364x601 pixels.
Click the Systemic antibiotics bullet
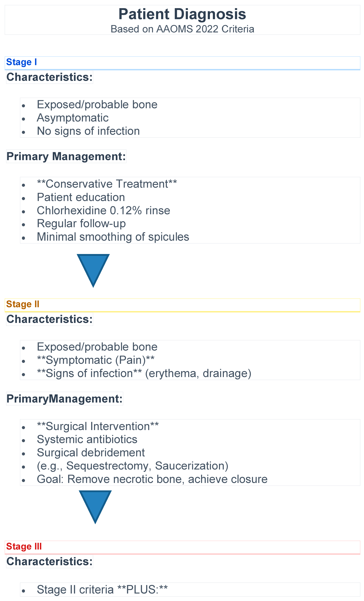coord(87,439)
